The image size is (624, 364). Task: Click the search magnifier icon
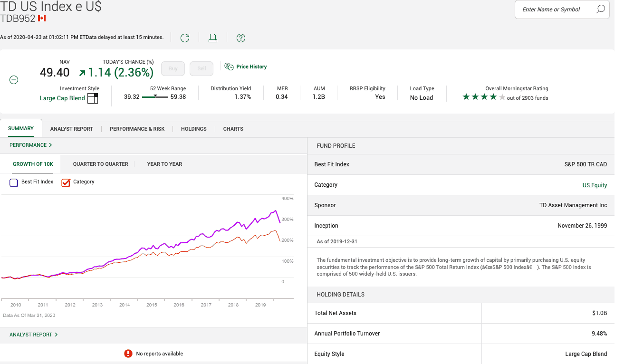point(601,9)
